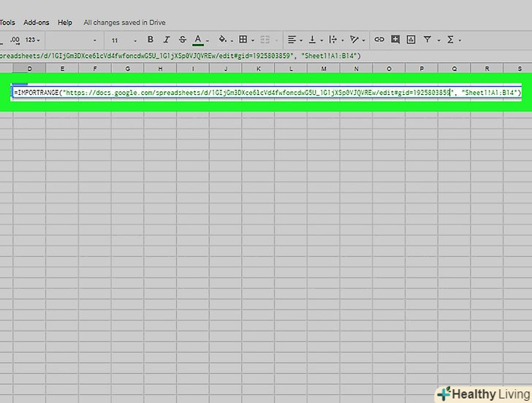The image size is (532, 403).
Task: Expand the borders dropdown arrow
Action: (253, 40)
